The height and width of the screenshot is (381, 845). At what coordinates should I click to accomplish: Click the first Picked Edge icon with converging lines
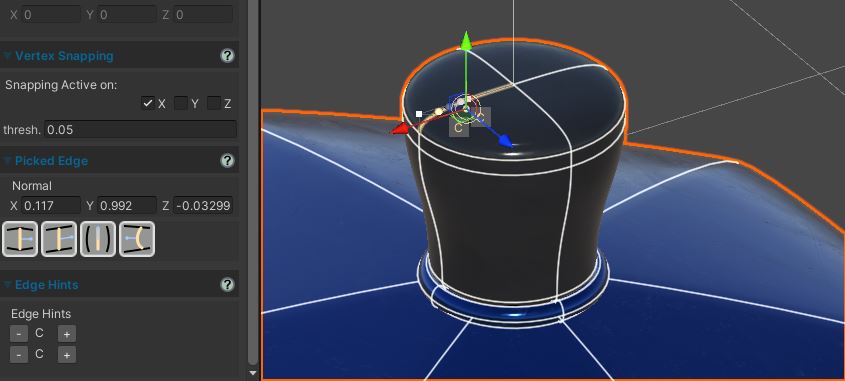[20, 239]
